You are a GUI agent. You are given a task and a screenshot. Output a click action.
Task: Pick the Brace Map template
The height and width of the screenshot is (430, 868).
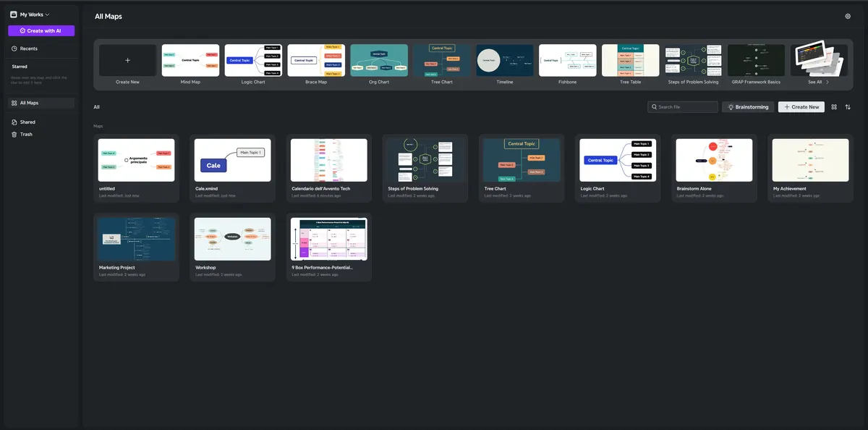pos(316,61)
